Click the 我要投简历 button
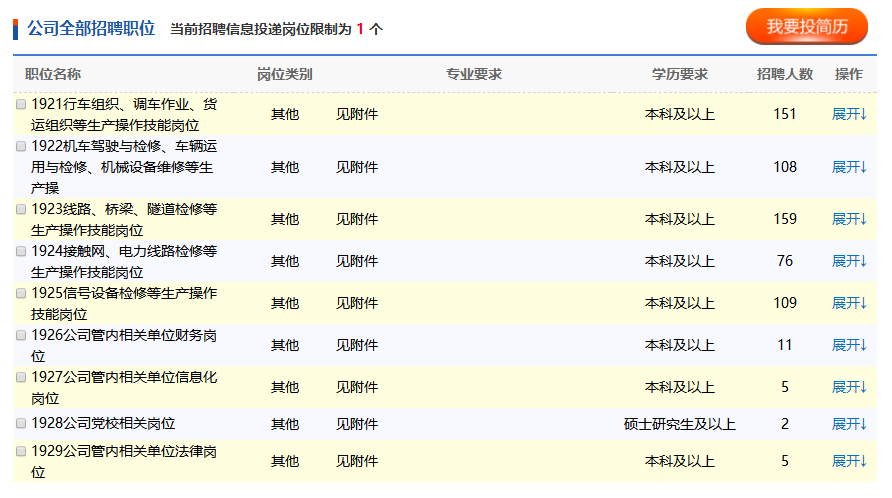Image resolution: width=892 pixels, height=498 pixels. pos(807,26)
